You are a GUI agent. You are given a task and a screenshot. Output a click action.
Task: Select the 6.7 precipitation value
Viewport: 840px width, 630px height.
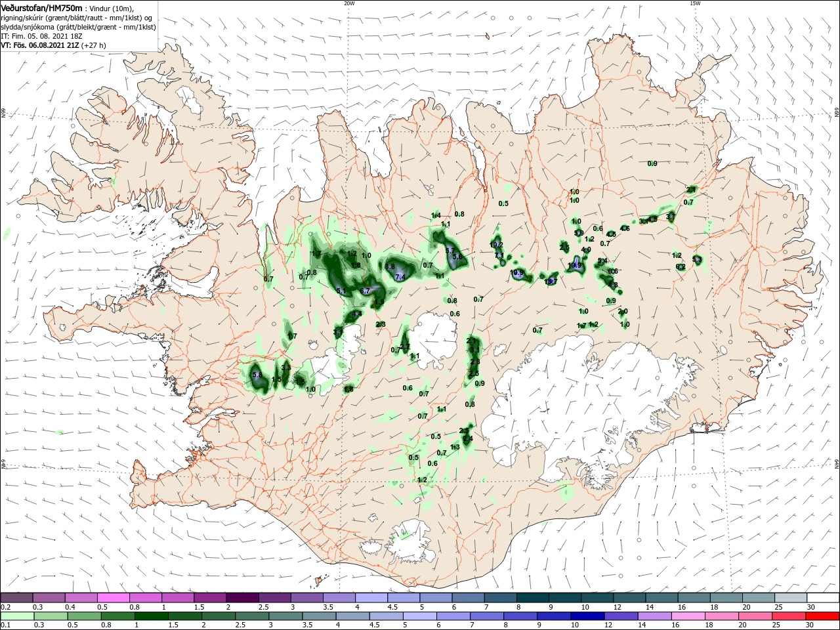point(366,291)
